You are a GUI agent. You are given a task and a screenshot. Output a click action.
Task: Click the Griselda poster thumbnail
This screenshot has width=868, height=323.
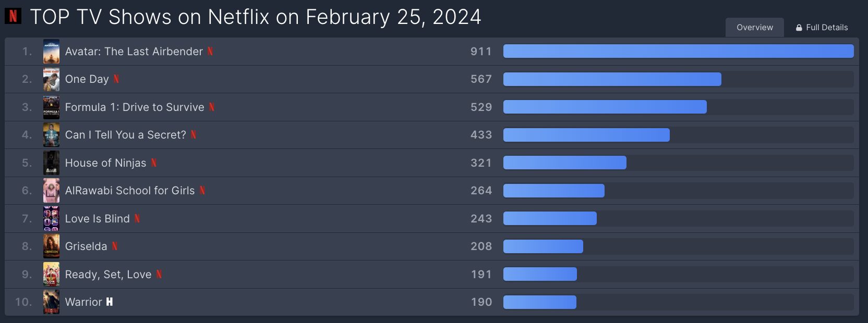(x=51, y=246)
